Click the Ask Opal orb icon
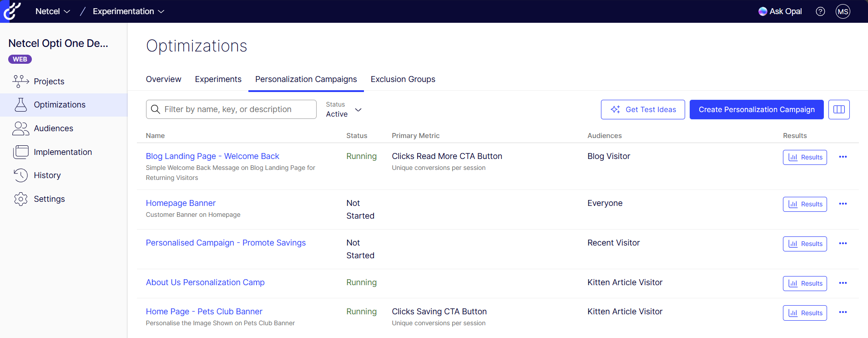Viewport: 868px width, 338px height. pyautogui.click(x=762, y=11)
